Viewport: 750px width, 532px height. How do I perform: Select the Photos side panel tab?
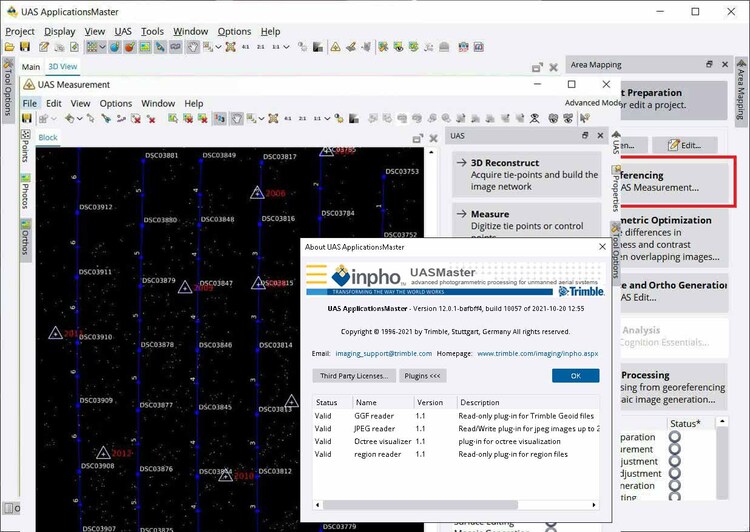(25, 196)
